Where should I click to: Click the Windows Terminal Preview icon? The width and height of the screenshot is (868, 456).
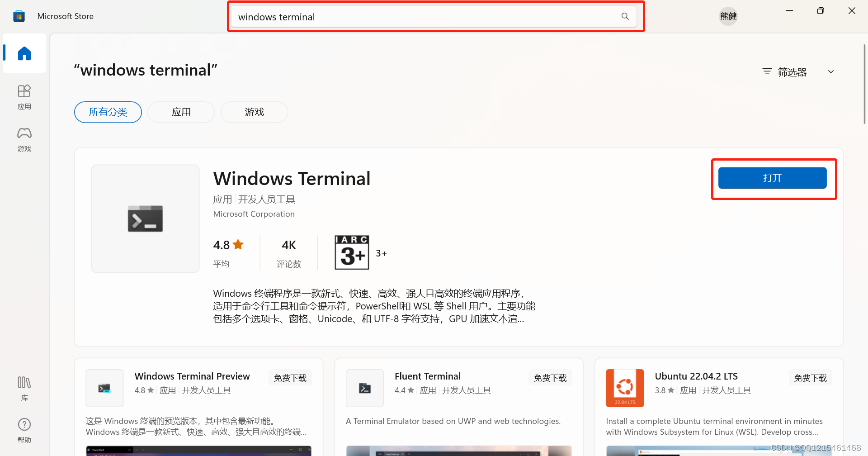pyautogui.click(x=104, y=388)
